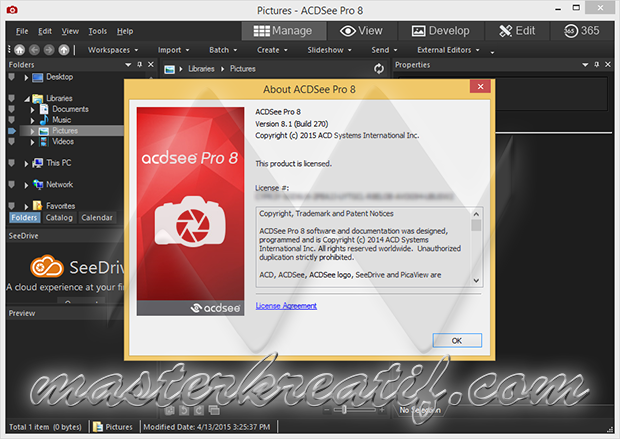
Task: Collapse the Libraries tree node
Action: (x=27, y=99)
